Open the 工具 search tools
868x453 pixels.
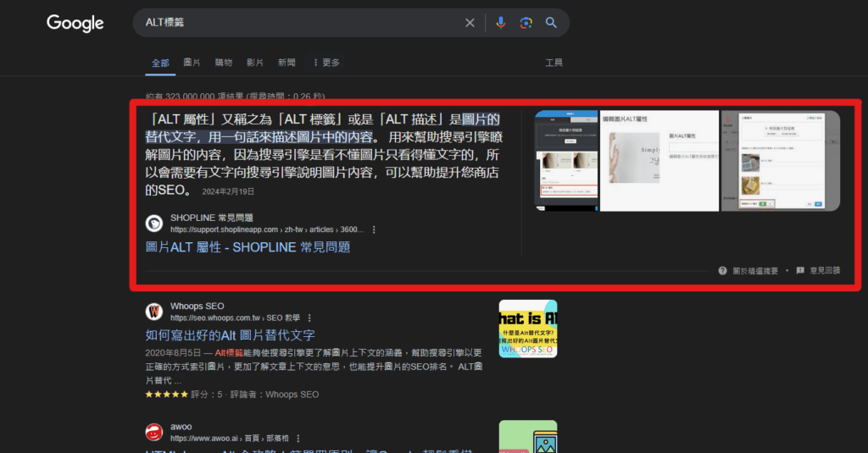click(x=554, y=63)
